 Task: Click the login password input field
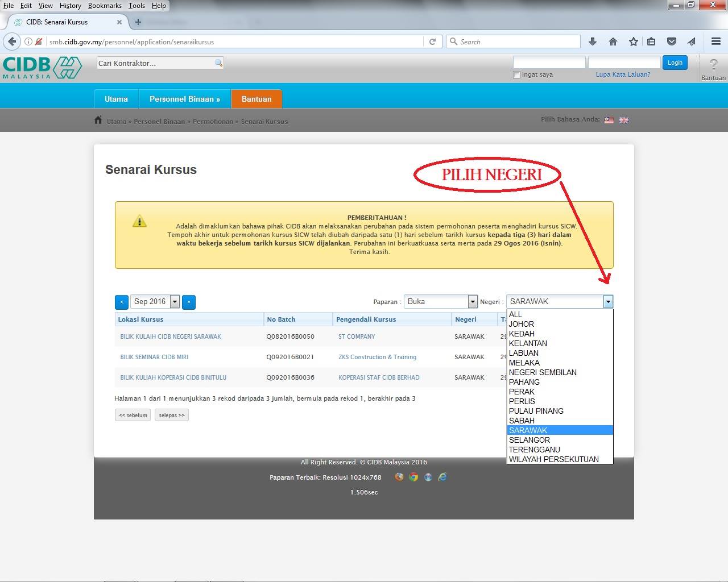pos(624,63)
